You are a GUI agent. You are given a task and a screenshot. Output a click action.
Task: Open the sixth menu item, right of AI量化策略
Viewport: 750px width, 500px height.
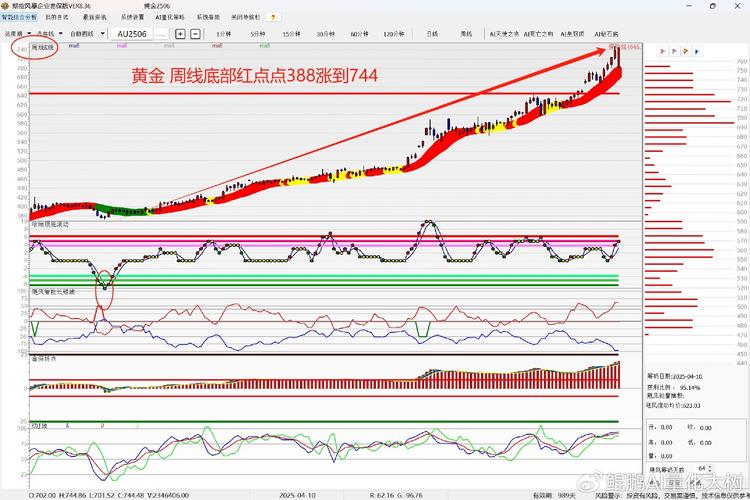(208, 17)
